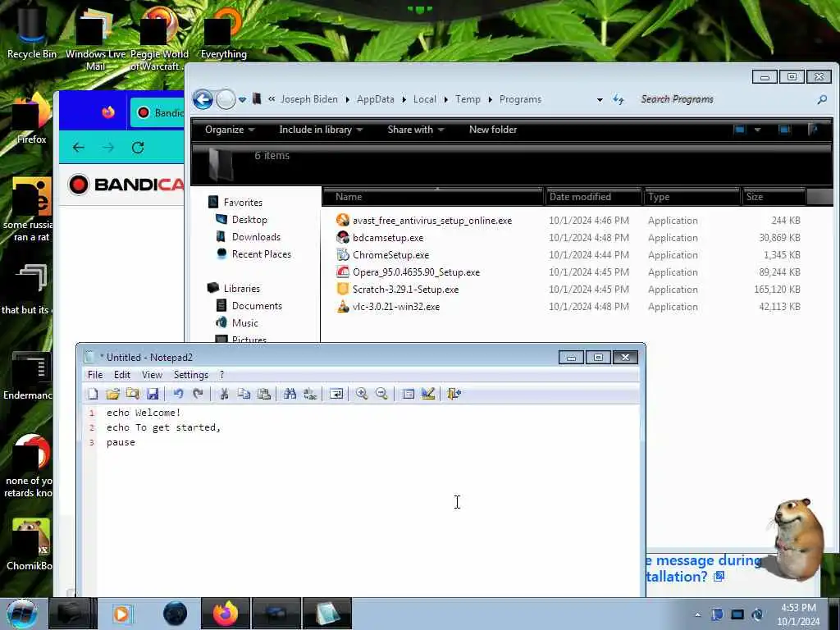Open the address bar history dropdown arrow
This screenshot has height=630, width=840.
coord(600,99)
